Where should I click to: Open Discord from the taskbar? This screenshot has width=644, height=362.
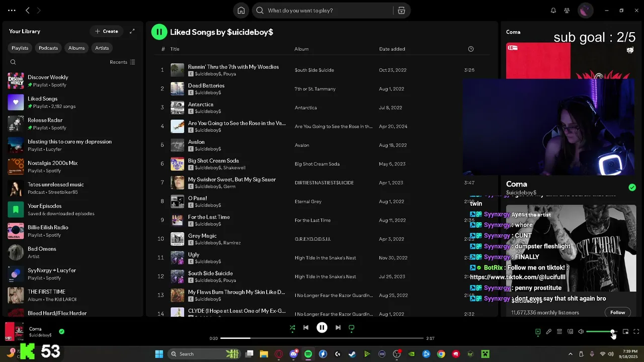293,354
